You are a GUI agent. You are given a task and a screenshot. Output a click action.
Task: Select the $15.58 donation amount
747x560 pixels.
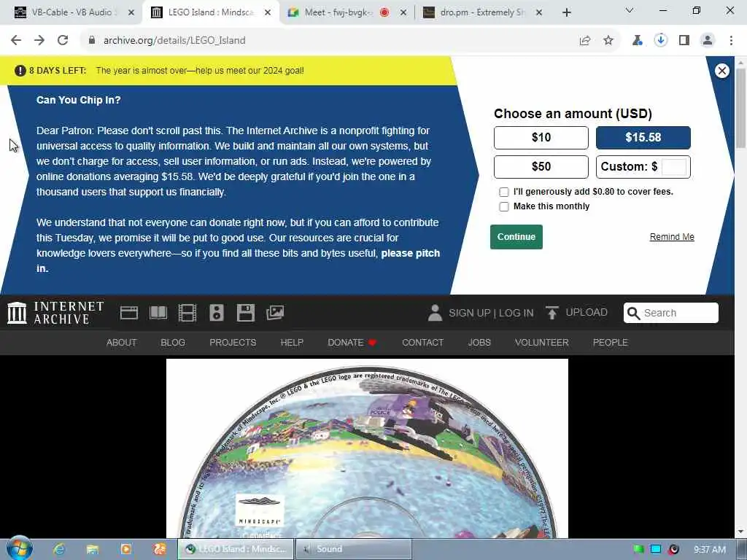pyautogui.click(x=643, y=138)
